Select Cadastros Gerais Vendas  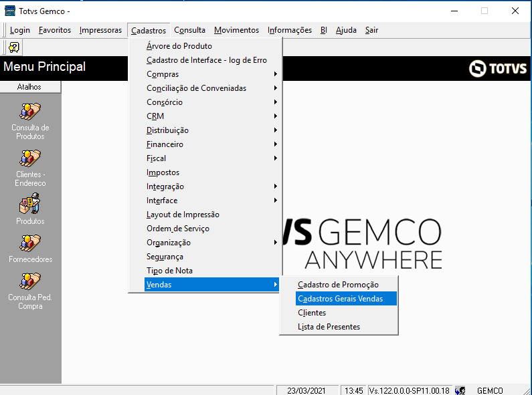[x=346, y=299]
